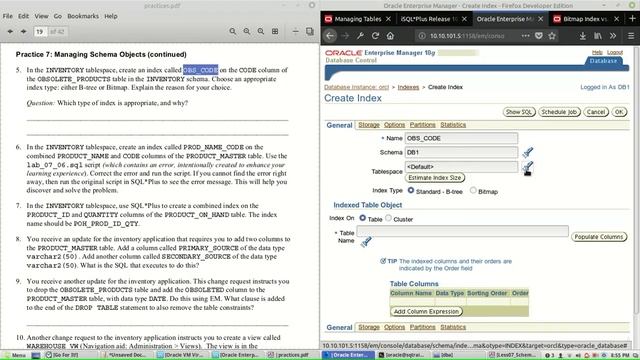Open page actions three-dot menu
The width and height of the screenshot is (640, 360).
point(525,36)
